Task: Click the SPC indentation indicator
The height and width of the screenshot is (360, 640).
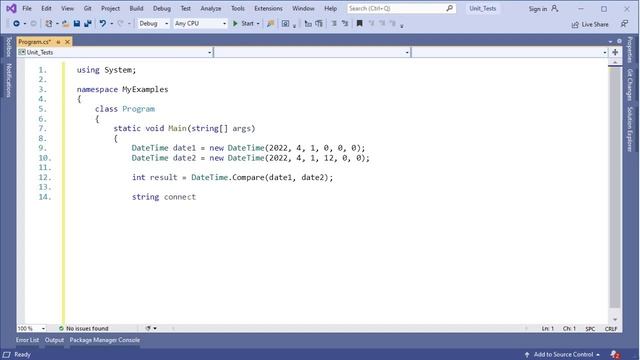Action: tap(590, 329)
